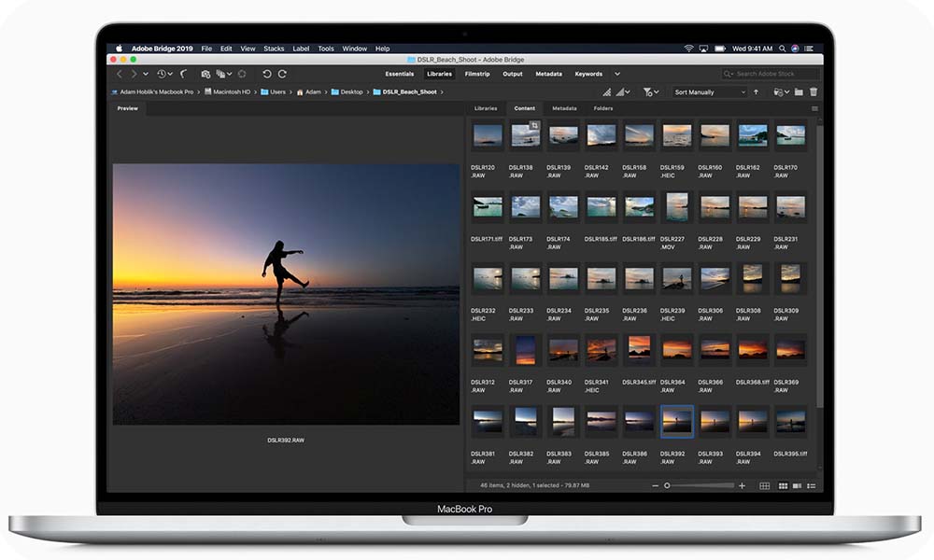Open the macOS Notification Center icon
This screenshot has height=560, width=934.
(x=809, y=49)
